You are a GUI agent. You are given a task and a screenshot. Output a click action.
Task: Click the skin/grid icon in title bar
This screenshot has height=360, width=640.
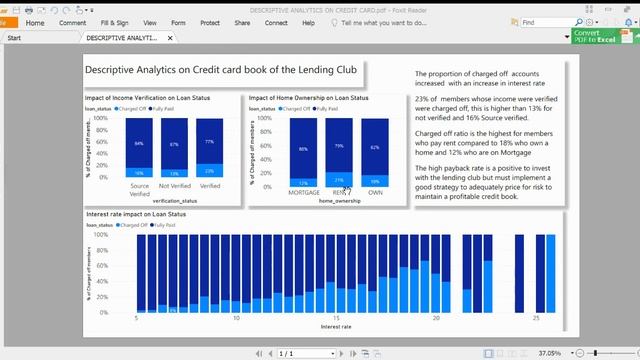click(589, 9)
